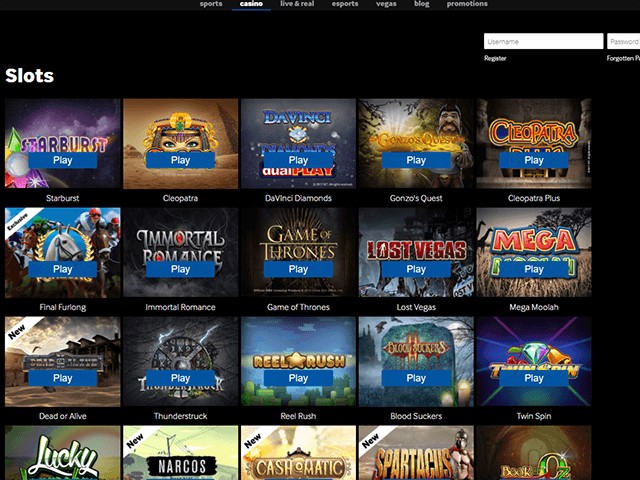The image size is (640, 480).
Task: Open the Cash-o-Matic slot thumbnail
Action: (x=298, y=453)
